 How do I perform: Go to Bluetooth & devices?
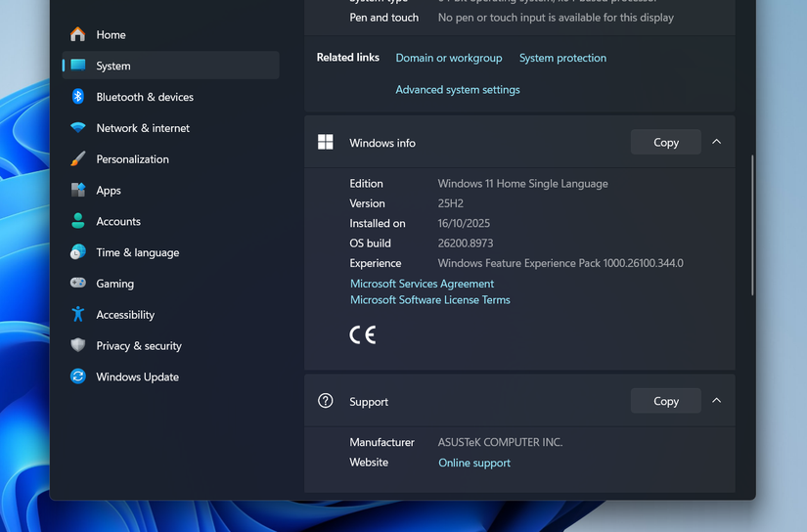170,97
